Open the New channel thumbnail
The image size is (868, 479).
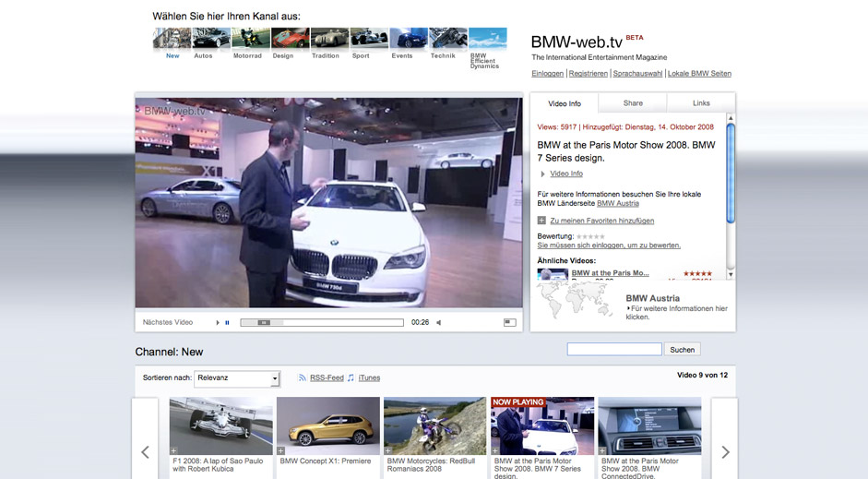click(x=172, y=38)
